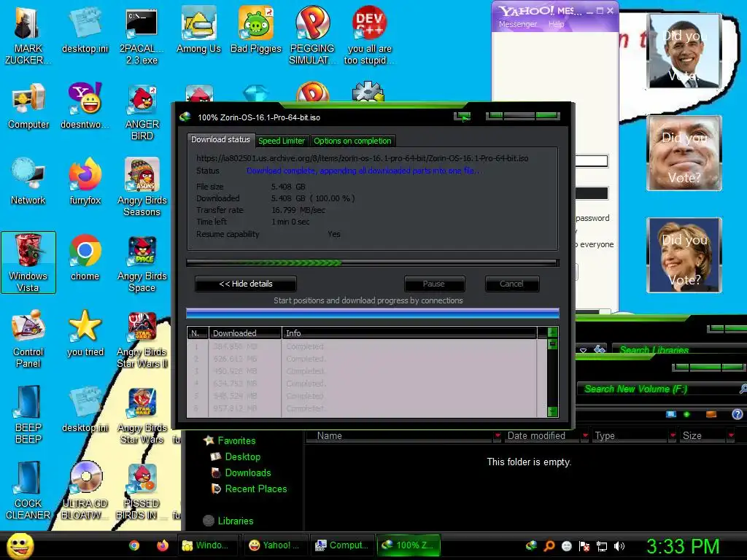This screenshot has height=560, width=747.
Task: Click the smiley Start button
Action: (x=20, y=545)
